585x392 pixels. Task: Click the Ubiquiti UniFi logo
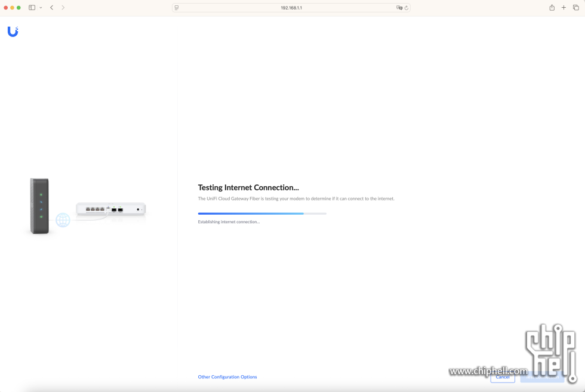pyautogui.click(x=13, y=32)
